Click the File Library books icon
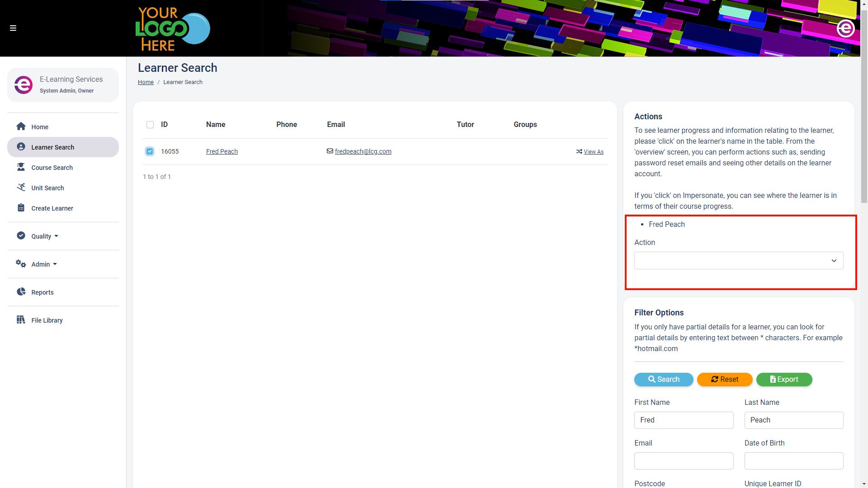 click(21, 320)
